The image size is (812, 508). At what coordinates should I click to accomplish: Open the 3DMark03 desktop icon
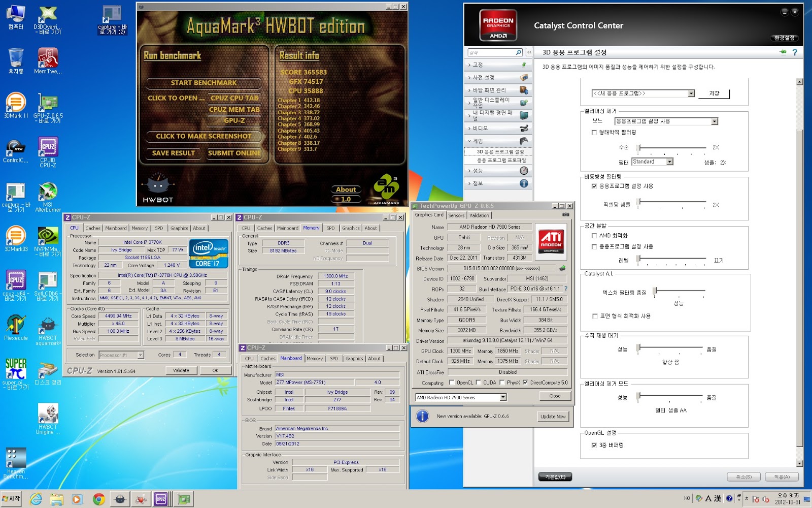coord(16,239)
